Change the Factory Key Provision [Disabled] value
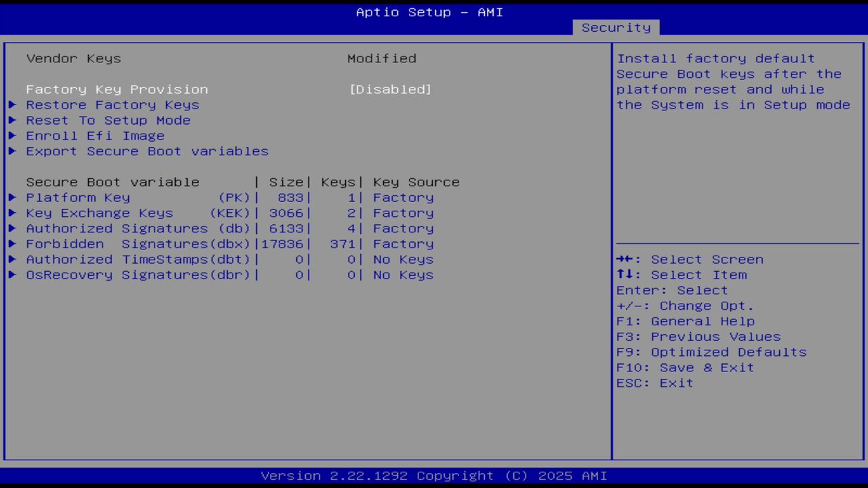The width and height of the screenshot is (868, 488). point(390,89)
